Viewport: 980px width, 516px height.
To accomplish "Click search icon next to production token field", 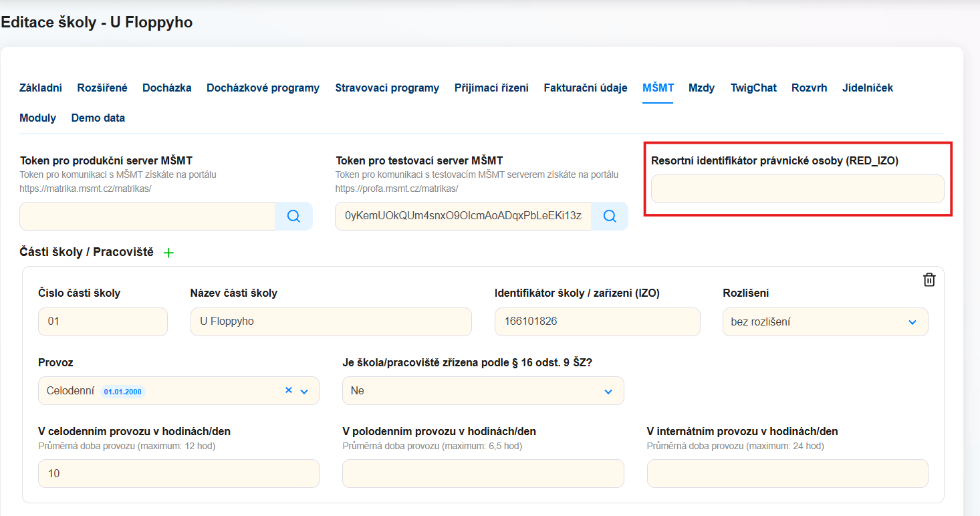I will pos(293,216).
